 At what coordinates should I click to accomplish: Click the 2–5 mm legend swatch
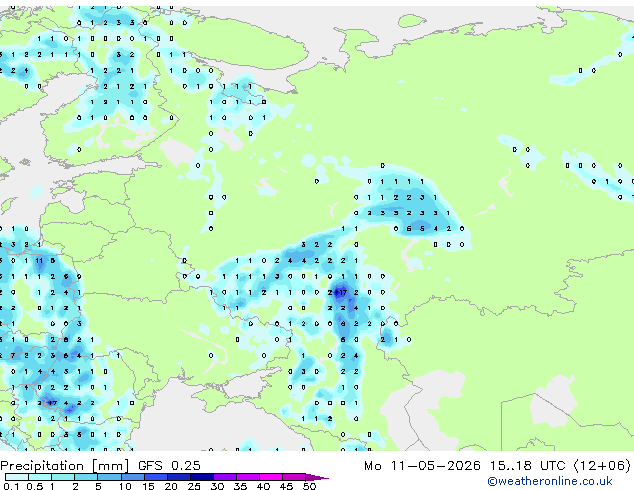pyautogui.click(x=87, y=477)
